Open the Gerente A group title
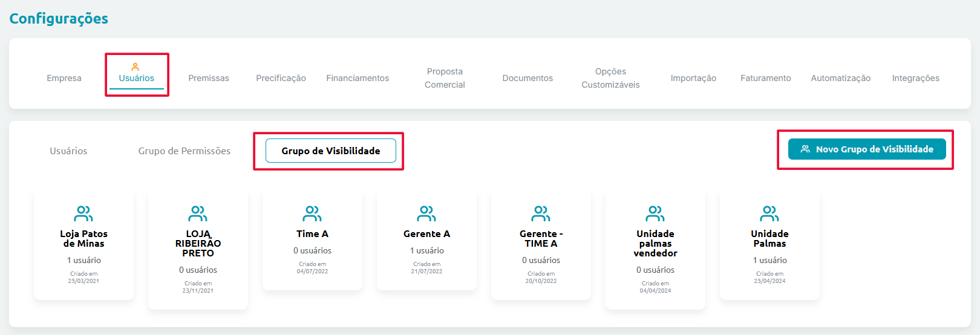The image size is (980, 335). coord(426,233)
